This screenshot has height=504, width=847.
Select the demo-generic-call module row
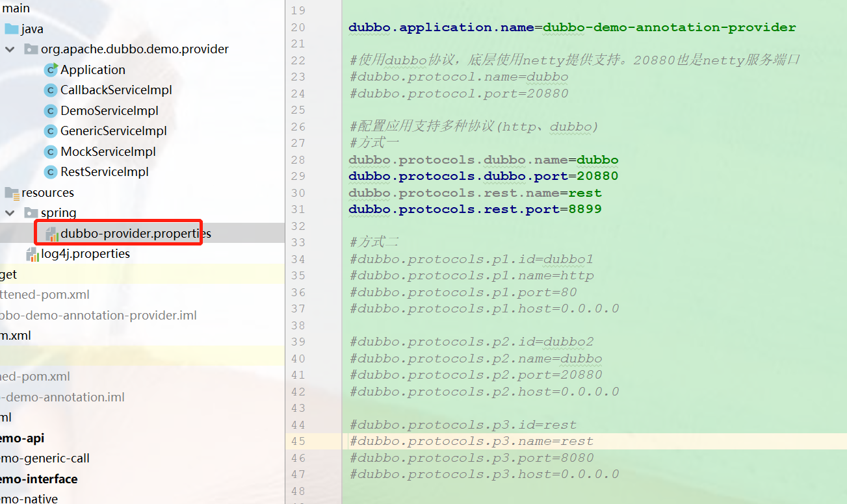pos(142,459)
